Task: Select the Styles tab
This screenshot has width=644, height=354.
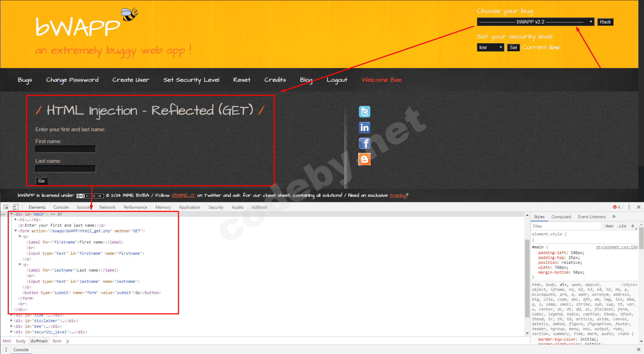Action: point(539,217)
